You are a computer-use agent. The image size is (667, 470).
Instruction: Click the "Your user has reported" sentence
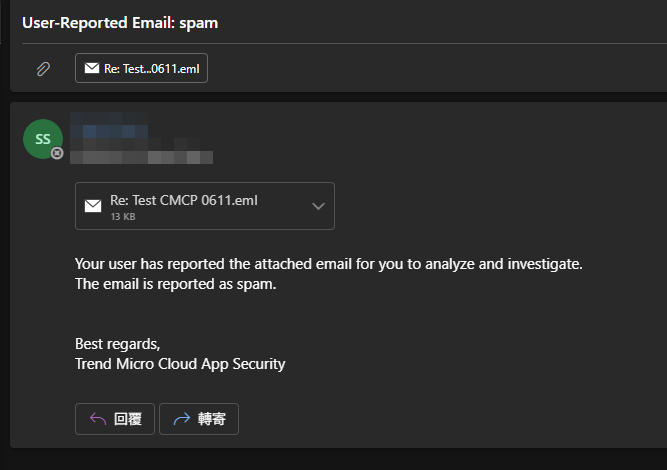click(x=328, y=264)
